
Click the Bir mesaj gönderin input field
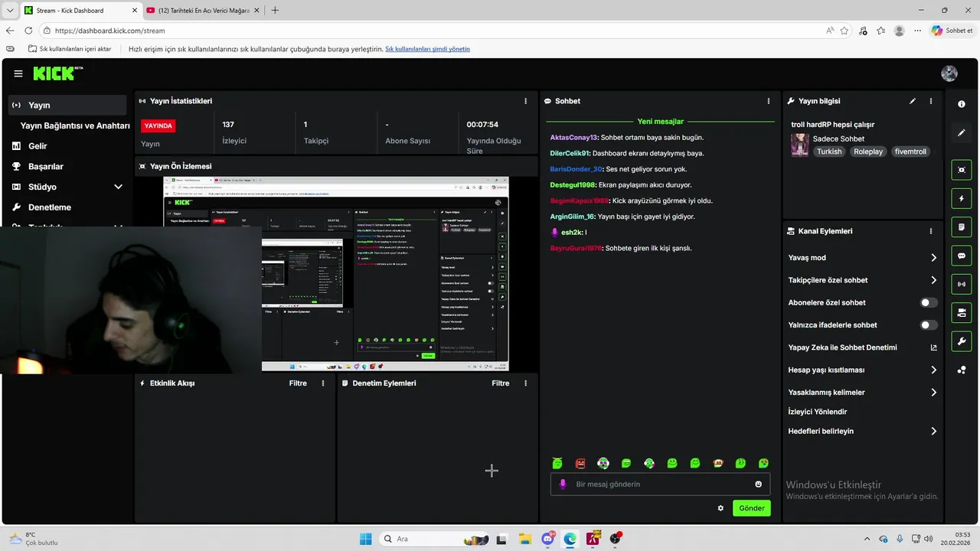[x=660, y=484]
